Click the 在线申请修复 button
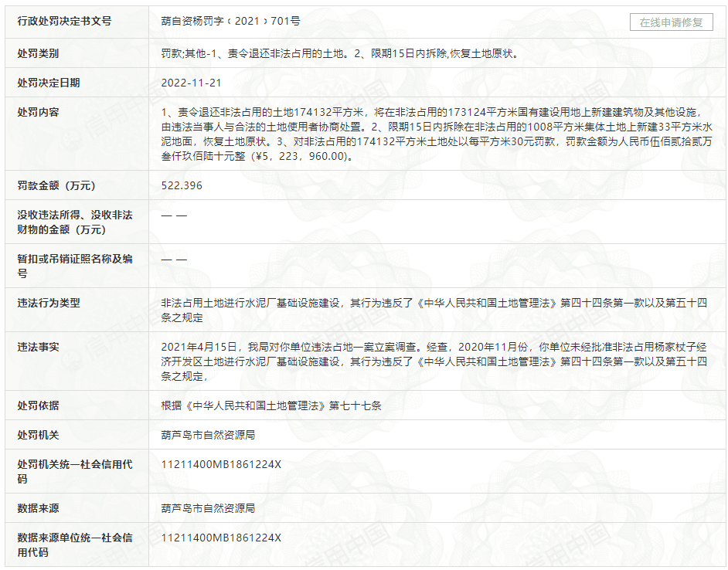Screen dimensions: 728x570 671,22
